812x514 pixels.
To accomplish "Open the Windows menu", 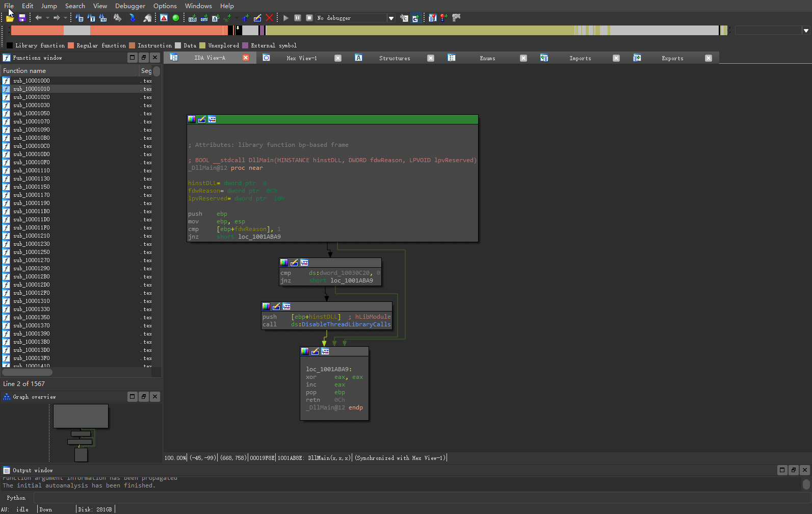I will pos(198,6).
